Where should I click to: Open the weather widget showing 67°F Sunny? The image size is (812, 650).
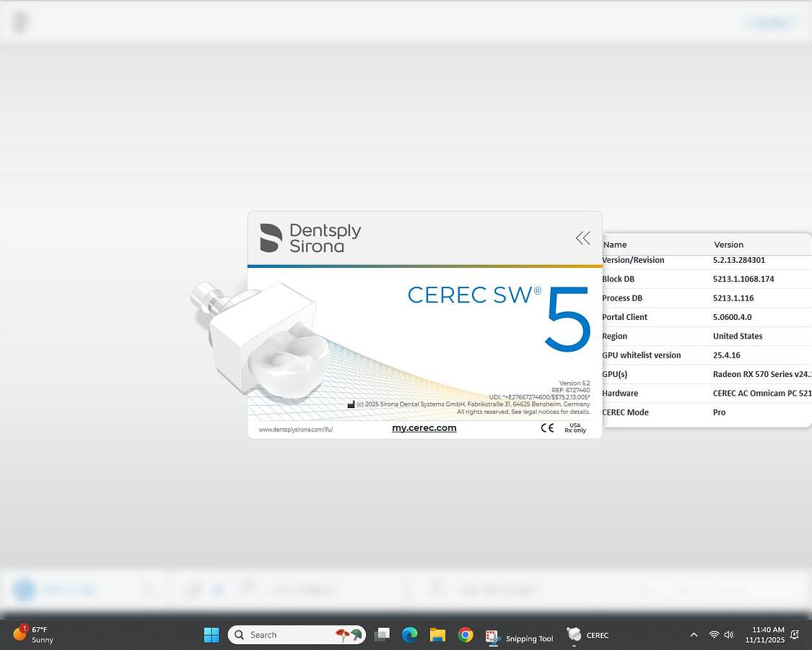click(32, 634)
